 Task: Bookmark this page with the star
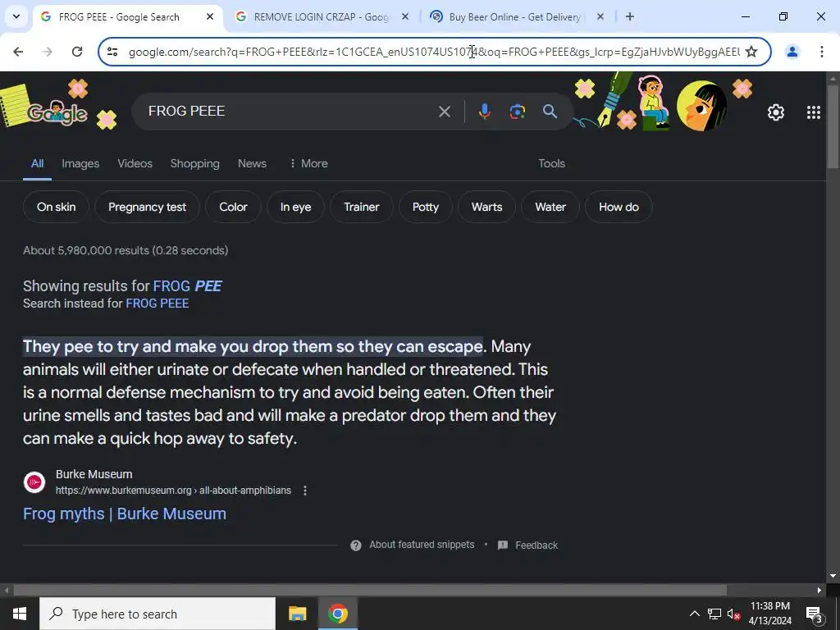[751, 52]
